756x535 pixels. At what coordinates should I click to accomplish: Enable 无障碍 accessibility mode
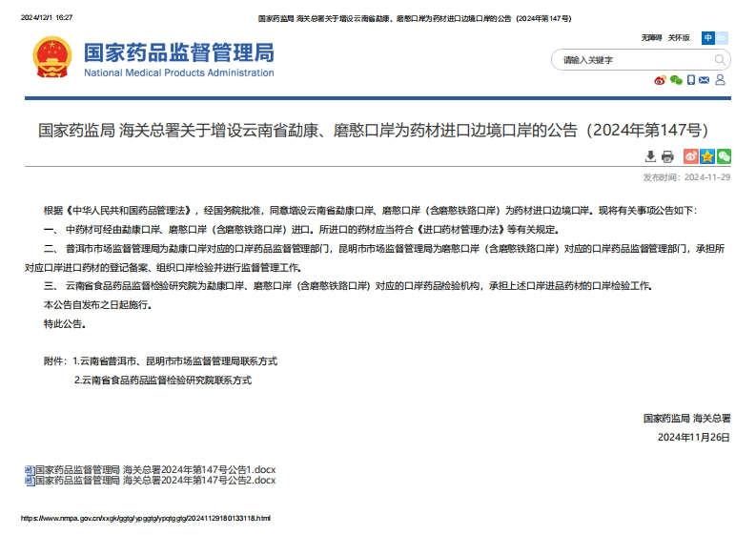coord(651,38)
